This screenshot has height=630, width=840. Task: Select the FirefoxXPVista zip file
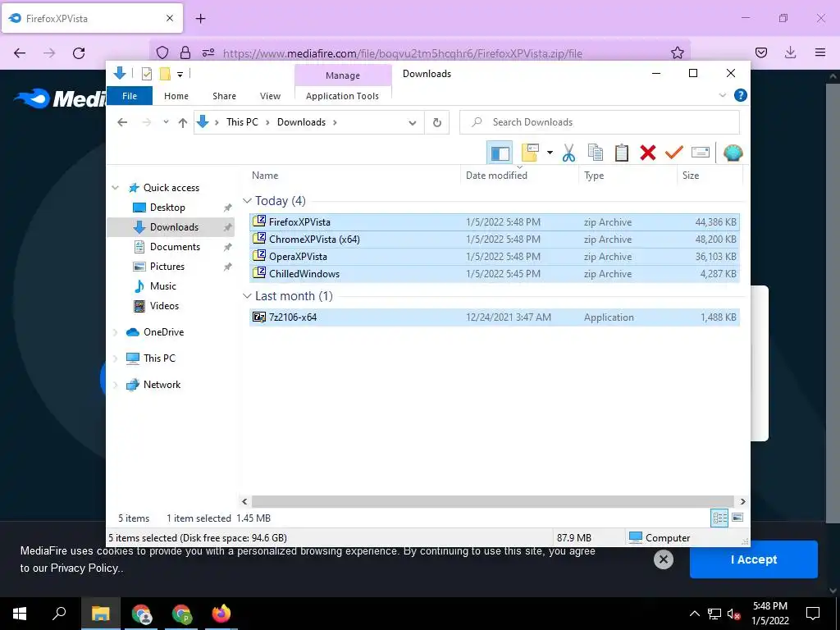click(495, 221)
